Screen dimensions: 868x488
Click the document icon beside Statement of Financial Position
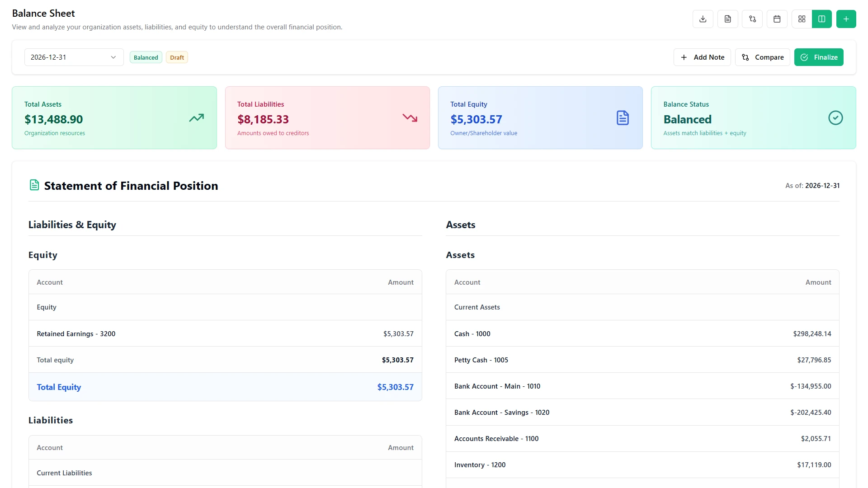34,185
